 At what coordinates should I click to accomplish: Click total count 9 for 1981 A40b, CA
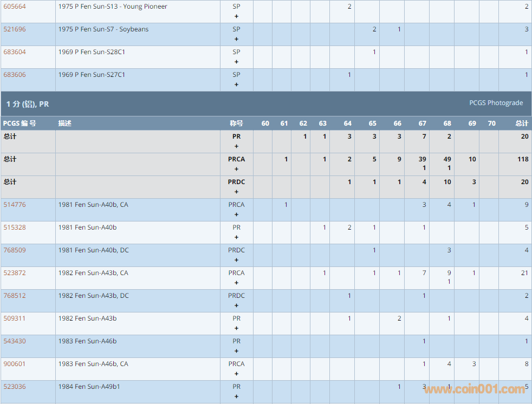coord(526,205)
